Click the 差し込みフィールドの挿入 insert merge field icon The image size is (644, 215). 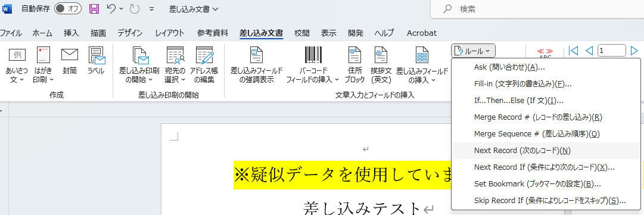[x=422, y=55]
